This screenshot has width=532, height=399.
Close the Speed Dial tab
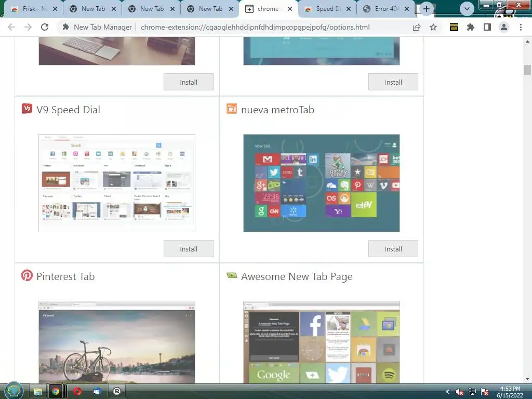click(349, 9)
